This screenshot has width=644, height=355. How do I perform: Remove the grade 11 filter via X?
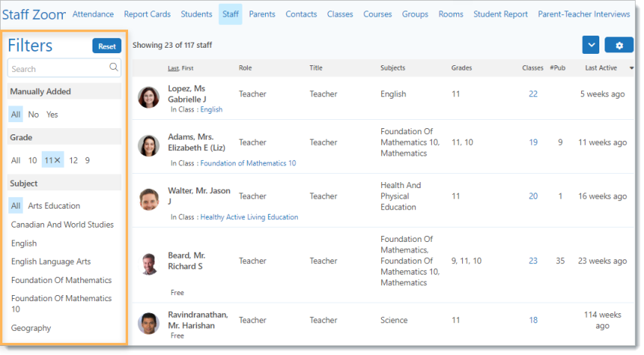pos(58,160)
